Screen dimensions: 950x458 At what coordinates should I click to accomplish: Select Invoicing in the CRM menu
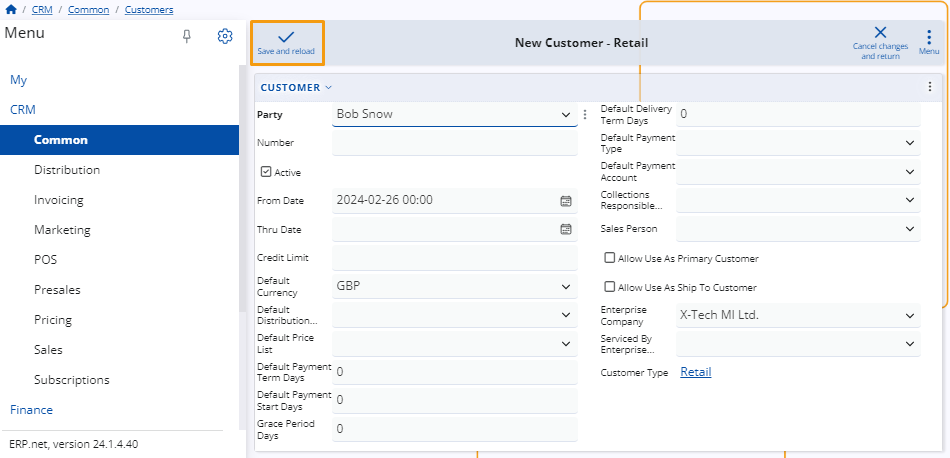[x=59, y=200]
